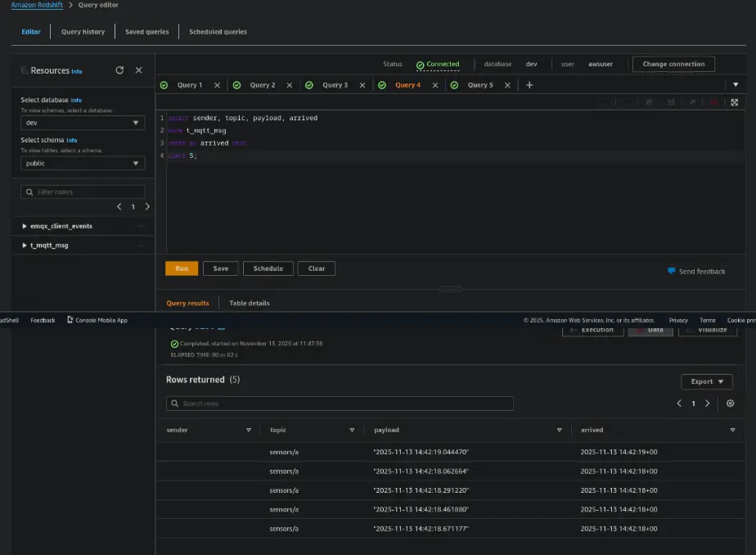Viewport: 756px width, 555px height.
Task: Open the Select database dropdown
Action: coord(83,123)
